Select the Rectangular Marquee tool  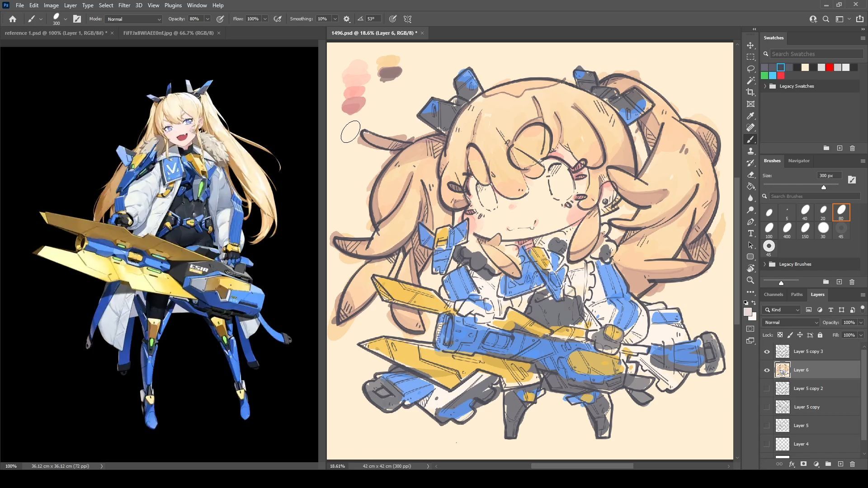click(750, 57)
